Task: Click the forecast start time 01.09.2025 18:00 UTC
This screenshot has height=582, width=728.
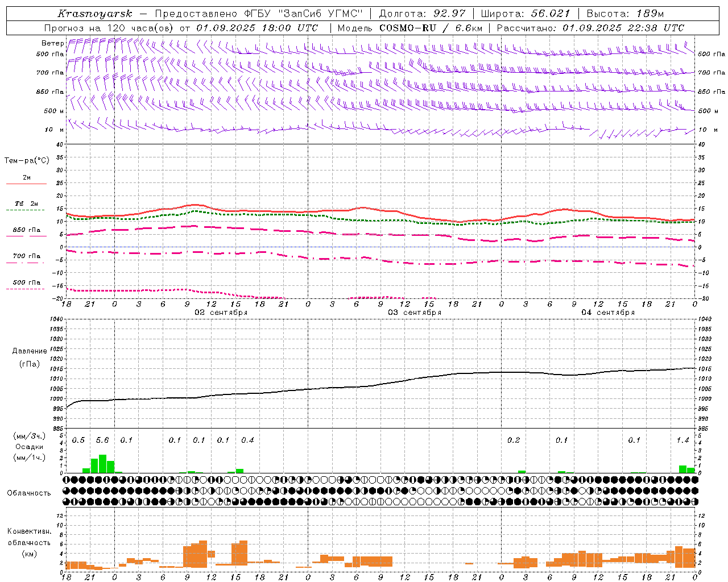Action: pyautogui.click(x=258, y=28)
